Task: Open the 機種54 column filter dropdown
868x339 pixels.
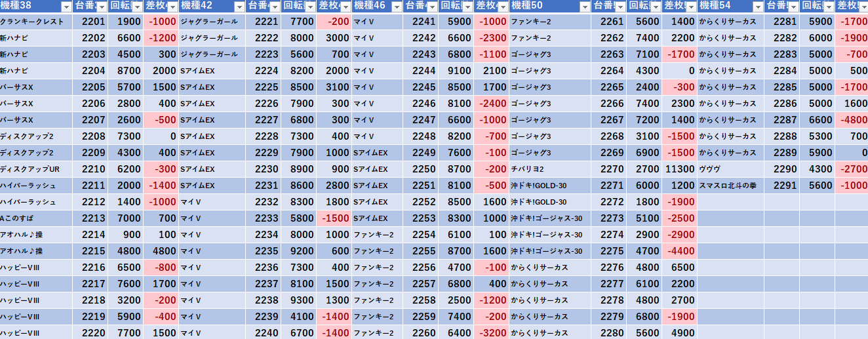Action: click(757, 7)
